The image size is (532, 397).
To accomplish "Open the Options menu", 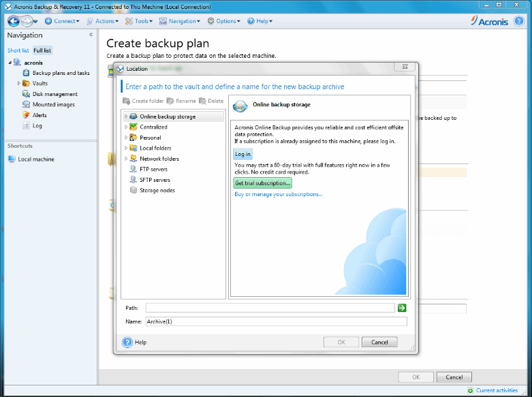I will pos(223,21).
